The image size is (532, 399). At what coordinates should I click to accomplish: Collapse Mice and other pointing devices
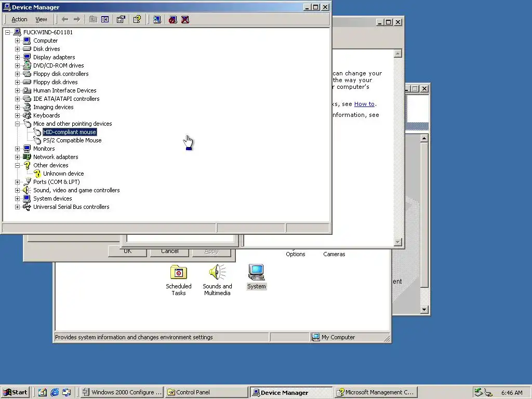pyautogui.click(x=17, y=124)
